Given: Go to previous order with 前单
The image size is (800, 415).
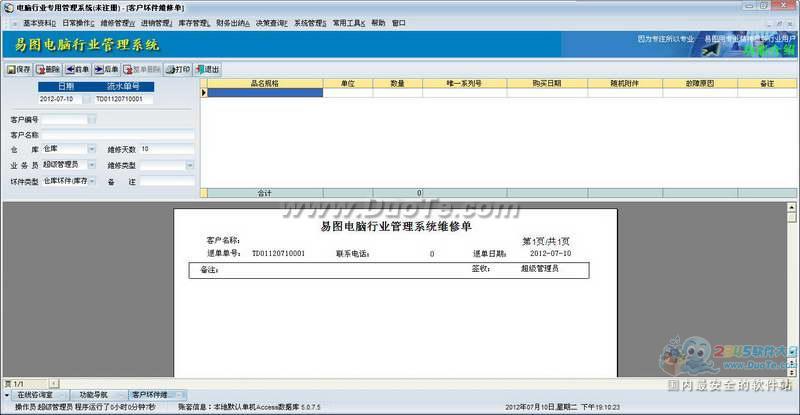Looking at the screenshot, I should pyautogui.click(x=77, y=69).
